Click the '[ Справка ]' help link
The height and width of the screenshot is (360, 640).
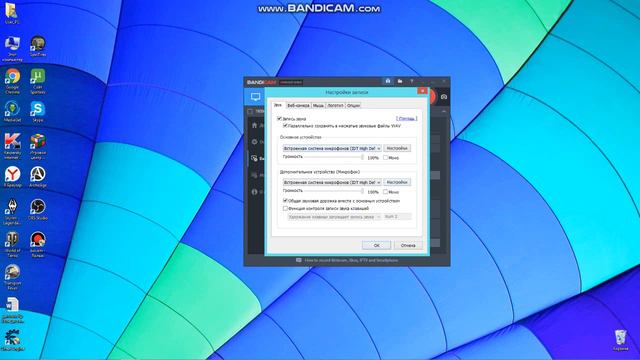[x=407, y=119]
